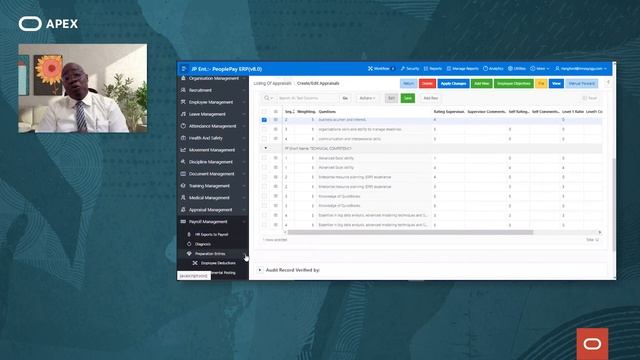Viewport: 640px width, 360px height.
Task: Uncheck the selected business acumen row checkbox
Action: pyautogui.click(x=264, y=120)
